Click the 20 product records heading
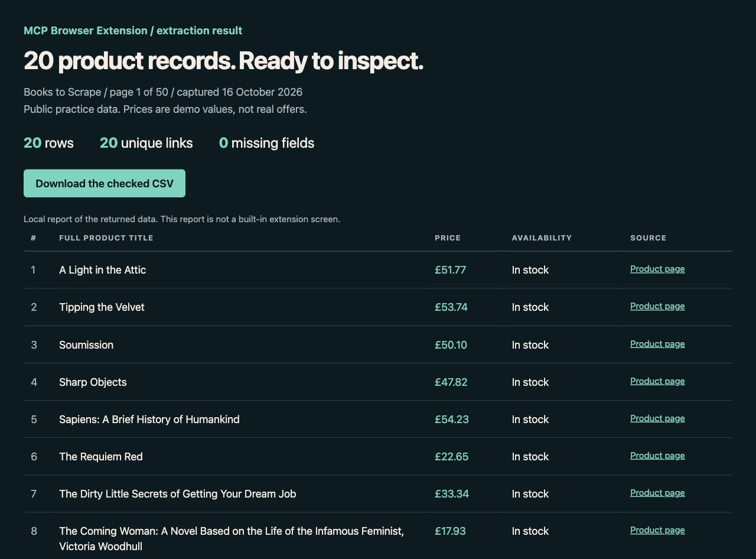 click(x=223, y=61)
